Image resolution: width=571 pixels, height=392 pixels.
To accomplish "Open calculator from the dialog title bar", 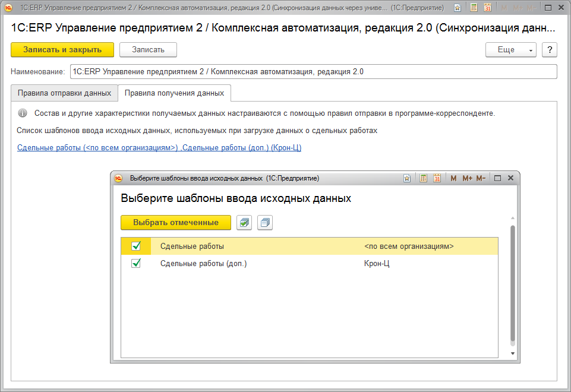I will tap(423, 178).
